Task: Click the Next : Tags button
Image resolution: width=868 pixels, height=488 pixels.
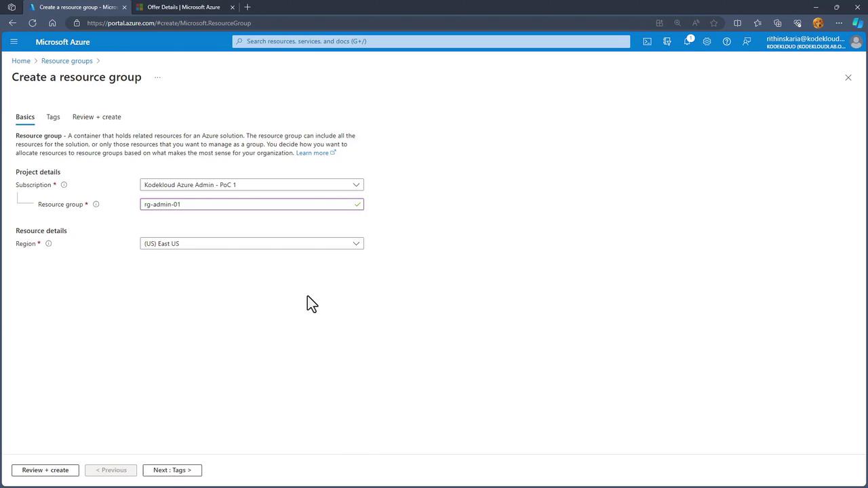Action: pyautogui.click(x=172, y=470)
